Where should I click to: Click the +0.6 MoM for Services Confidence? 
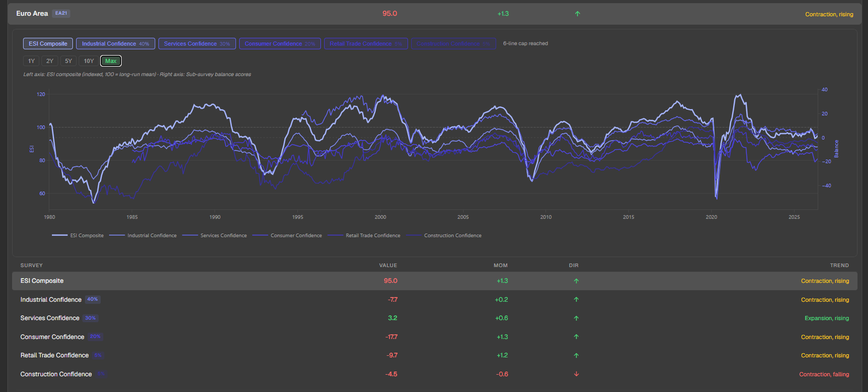coord(501,318)
